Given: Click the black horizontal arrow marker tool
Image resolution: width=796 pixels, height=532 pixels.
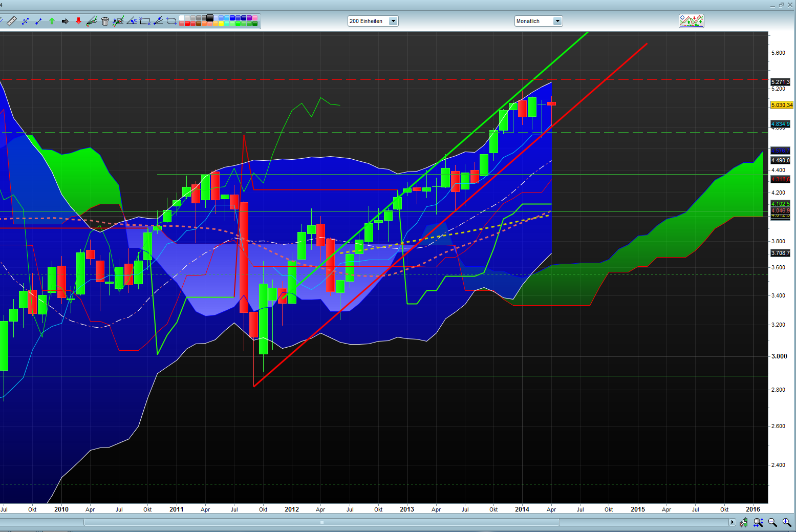Looking at the screenshot, I should pyautogui.click(x=66, y=21).
